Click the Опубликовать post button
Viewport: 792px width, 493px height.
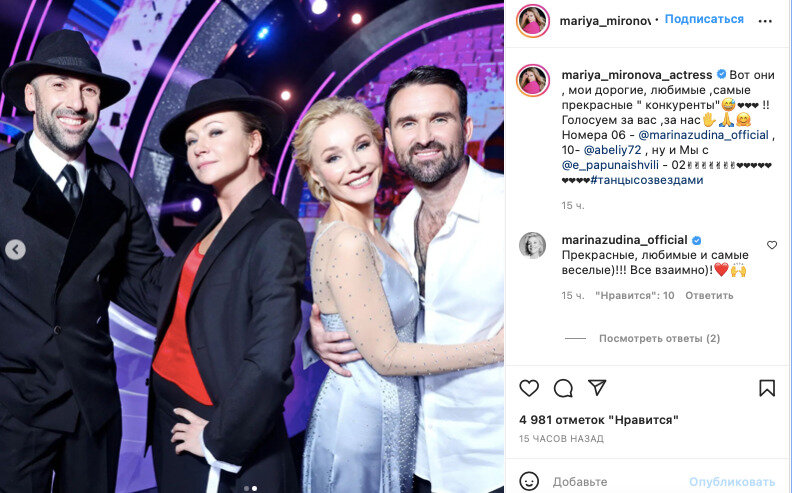coord(732,482)
